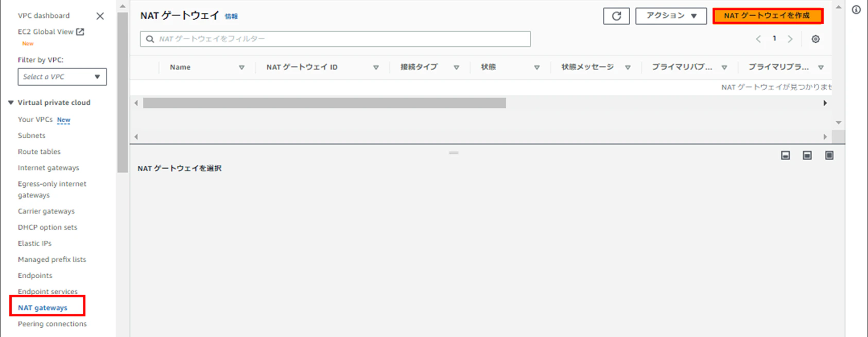The width and height of the screenshot is (868, 337).
Task: Open Peering connections page
Action: (52, 324)
